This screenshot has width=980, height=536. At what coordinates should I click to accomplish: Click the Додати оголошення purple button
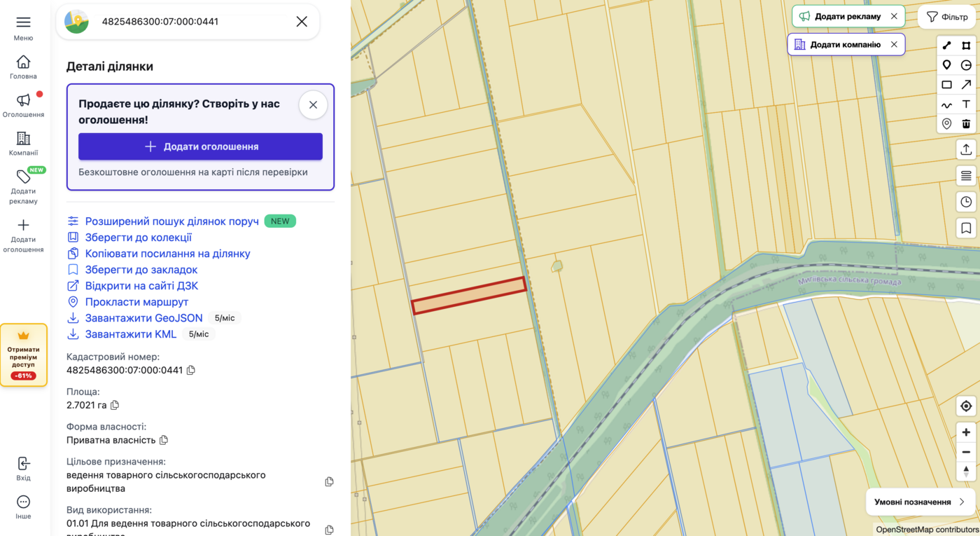(200, 146)
